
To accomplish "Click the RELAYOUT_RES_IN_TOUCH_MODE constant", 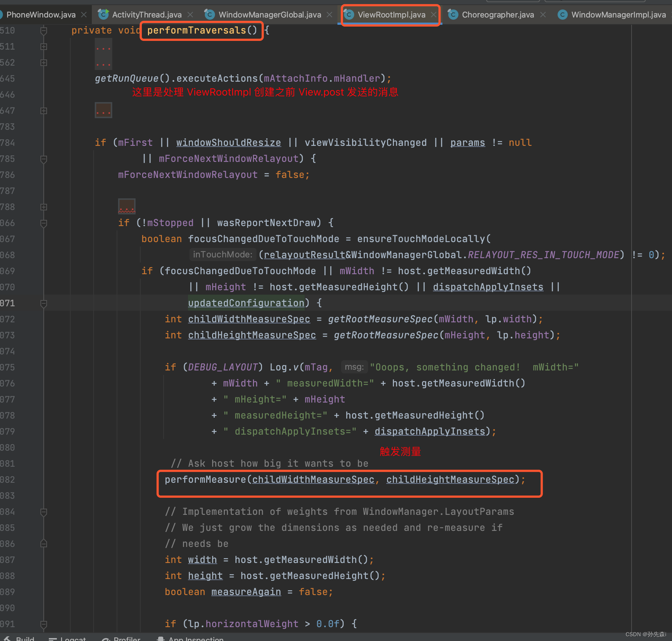I will tap(543, 255).
